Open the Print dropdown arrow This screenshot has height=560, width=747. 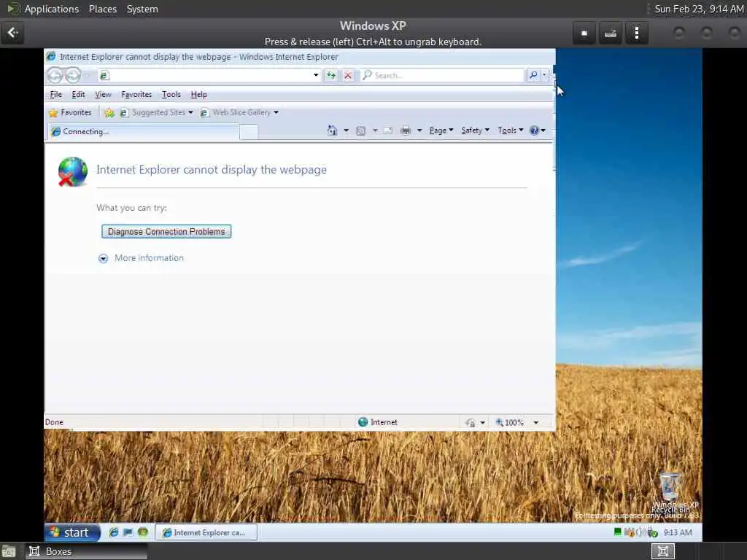(x=419, y=131)
